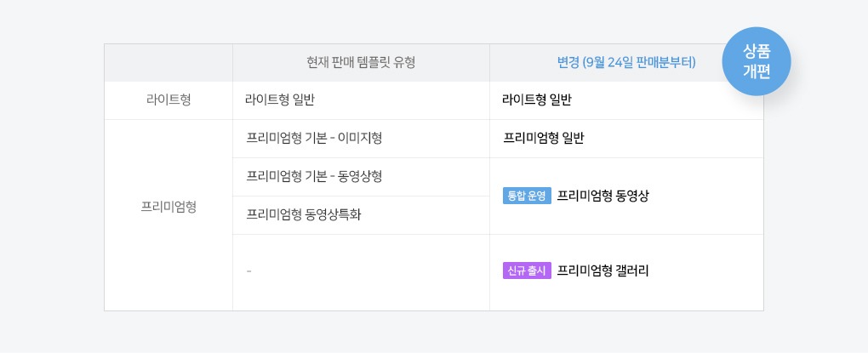Screen dimensions: 868x353
Task: Click 프리미엄형 기본 - 동영상형 cell
Action: [x=314, y=177]
